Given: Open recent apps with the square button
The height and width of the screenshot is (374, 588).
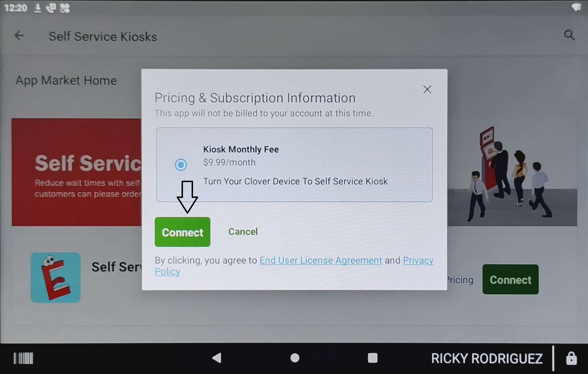Looking at the screenshot, I should pyautogui.click(x=373, y=358).
